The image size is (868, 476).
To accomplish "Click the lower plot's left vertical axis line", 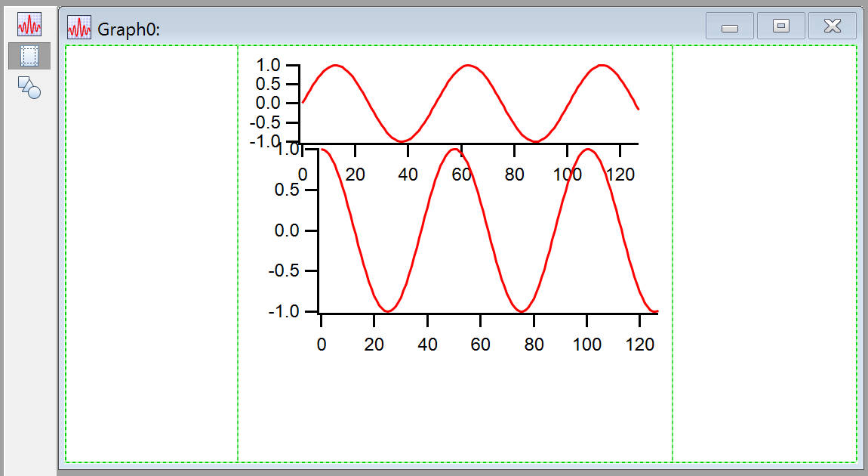I will pyautogui.click(x=319, y=249).
